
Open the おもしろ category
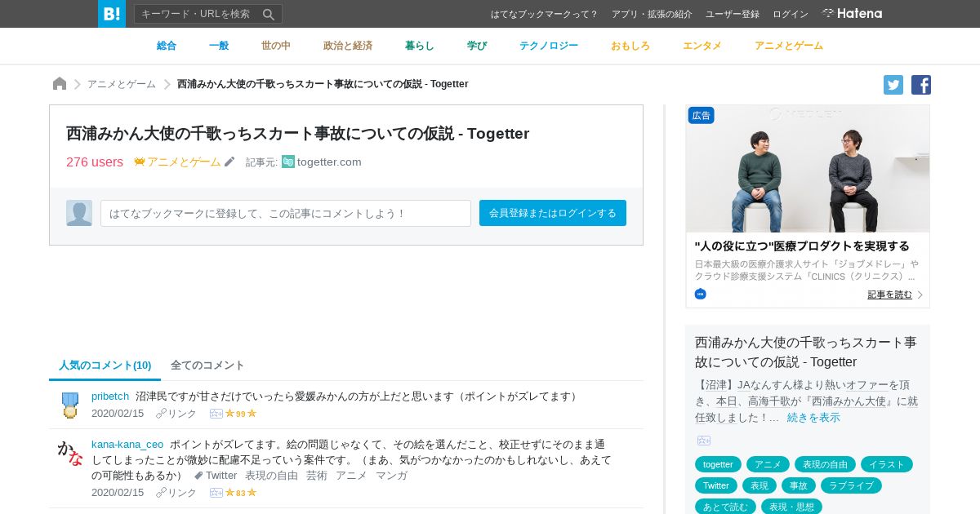(x=630, y=46)
